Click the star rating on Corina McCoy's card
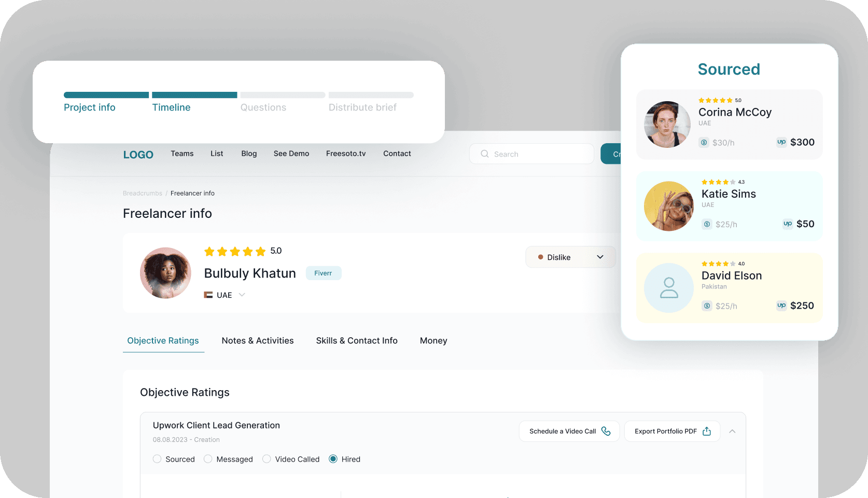868x498 pixels. (x=716, y=101)
